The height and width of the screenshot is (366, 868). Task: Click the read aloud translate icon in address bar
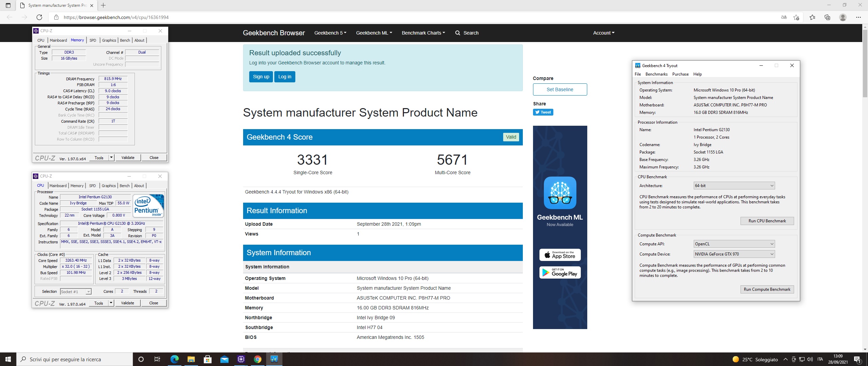tap(784, 17)
